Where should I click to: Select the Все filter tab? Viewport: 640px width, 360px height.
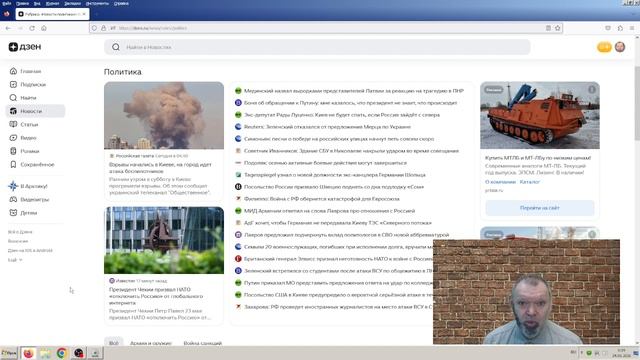[113, 343]
